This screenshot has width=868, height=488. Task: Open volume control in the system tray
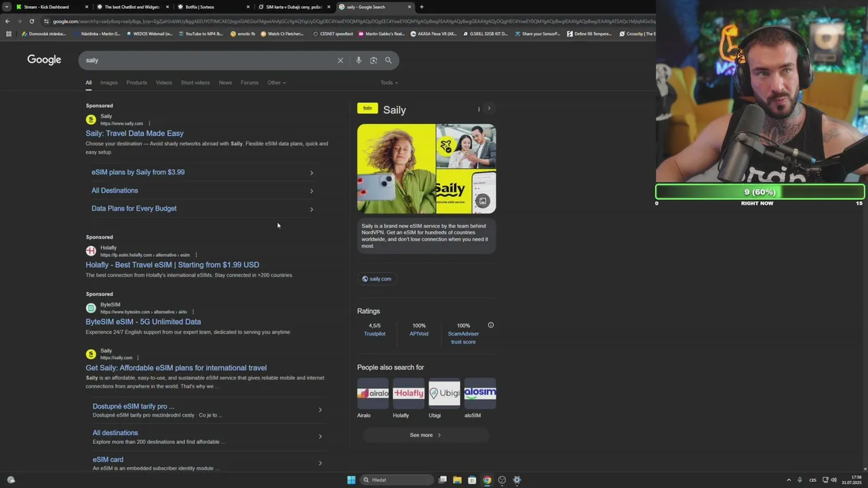coord(833,480)
